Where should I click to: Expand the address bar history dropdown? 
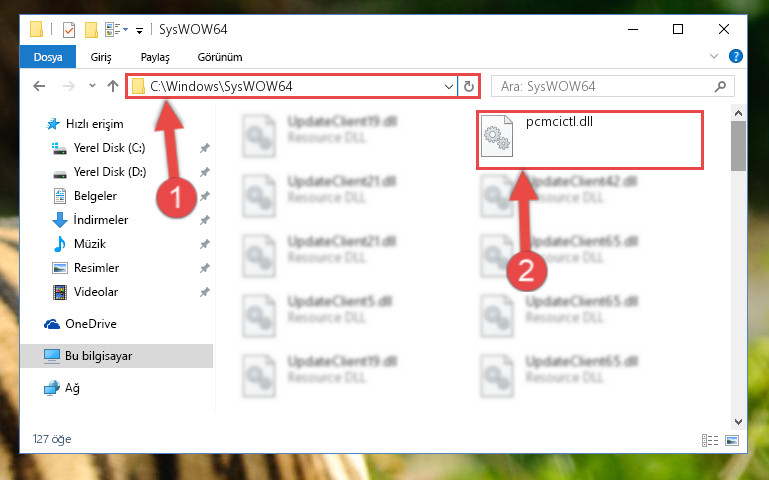[x=449, y=87]
